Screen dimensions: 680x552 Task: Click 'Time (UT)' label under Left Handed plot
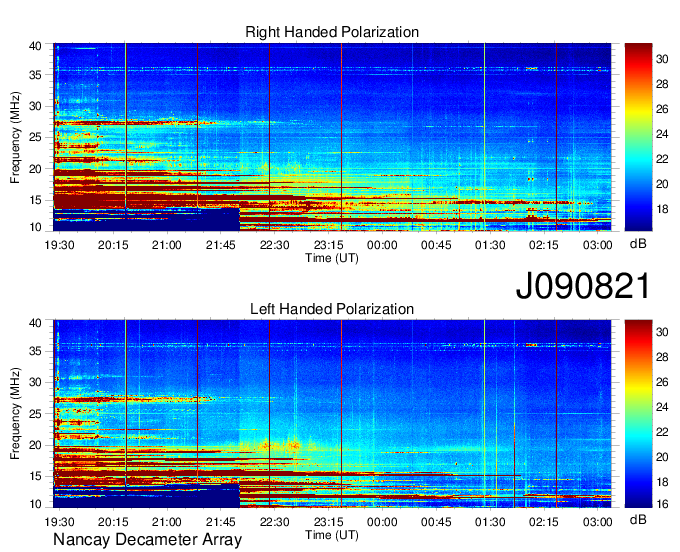(x=332, y=535)
